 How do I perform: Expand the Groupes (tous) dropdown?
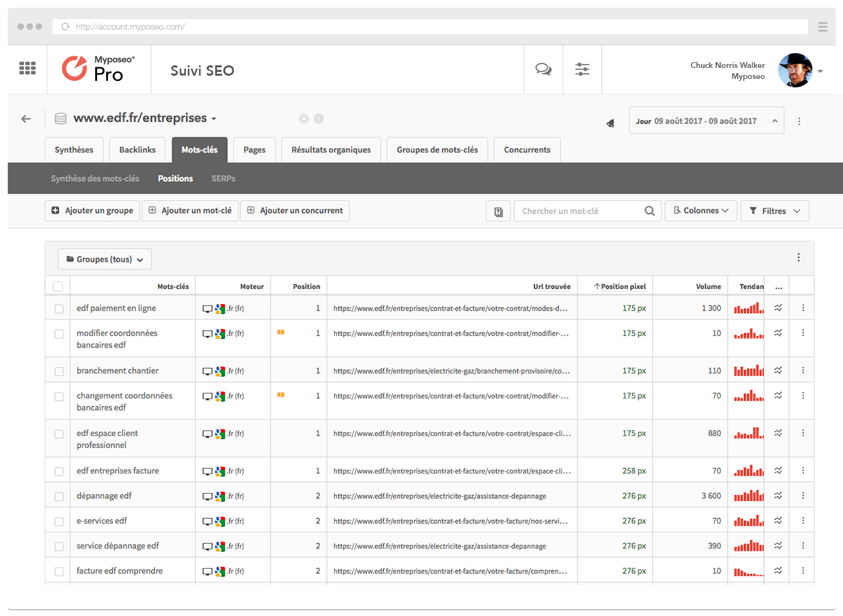click(x=105, y=259)
